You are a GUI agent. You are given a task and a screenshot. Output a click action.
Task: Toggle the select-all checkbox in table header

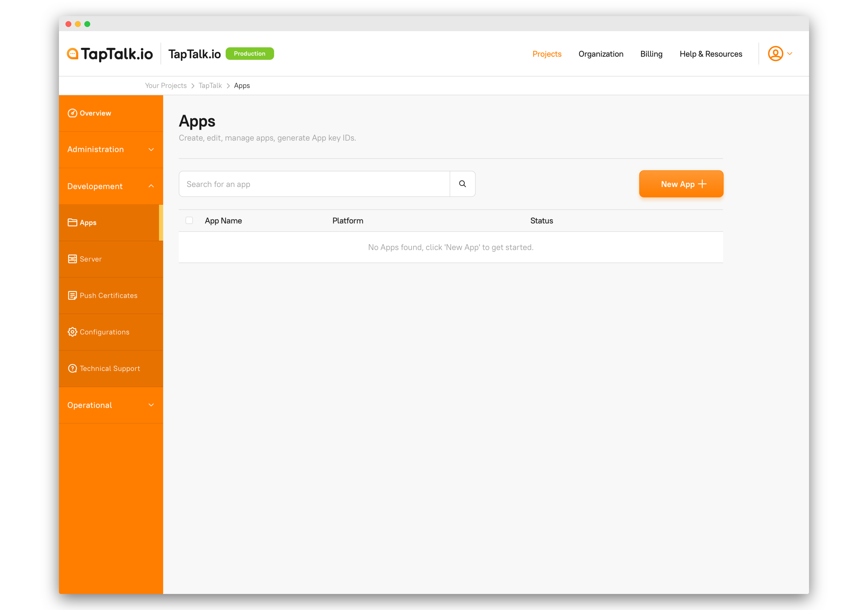pyautogui.click(x=189, y=220)
